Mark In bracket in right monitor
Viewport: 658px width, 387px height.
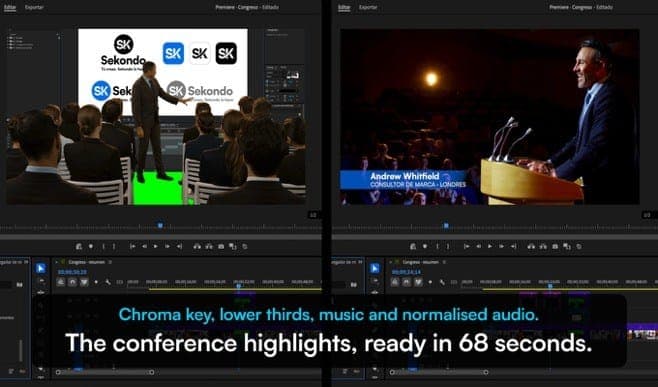pyautogui.click(x=437, y=246)
